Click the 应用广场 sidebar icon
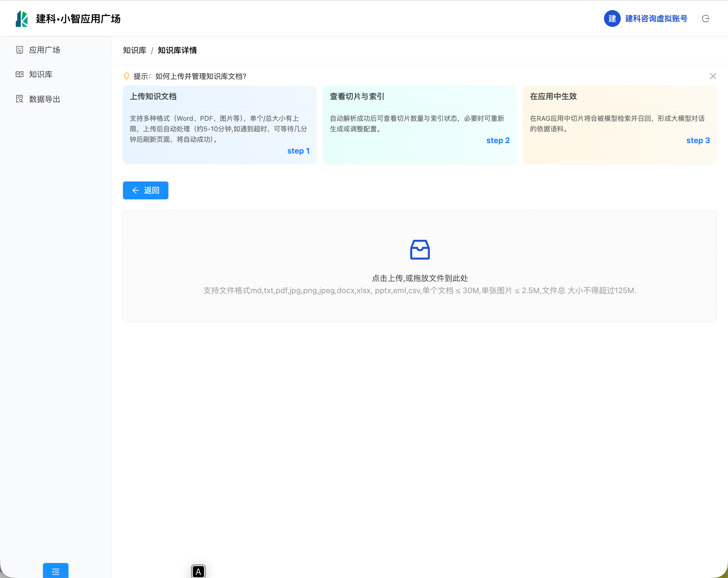 tap(20, 50)
